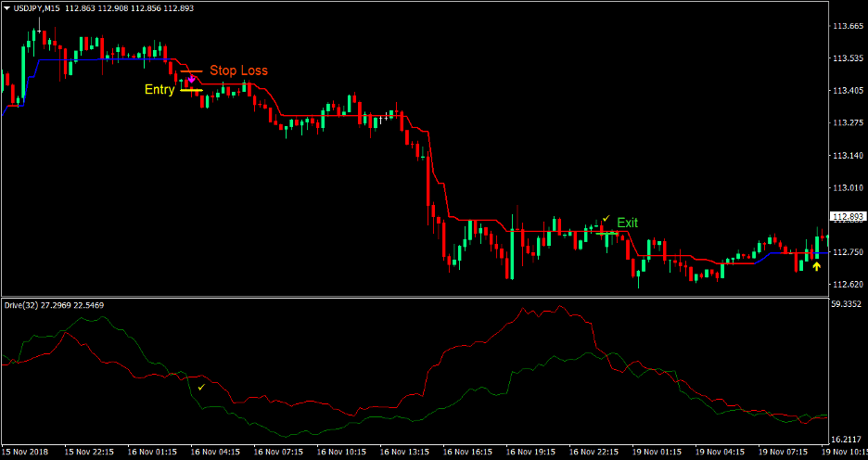Click the current price tag 112.893
The image size is (868, 460).
tap(848, 216)
